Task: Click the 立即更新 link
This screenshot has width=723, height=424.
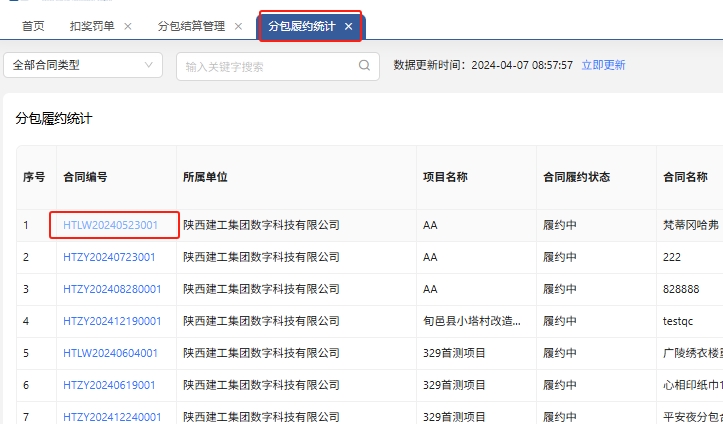Action: click(x=603, y=65)
